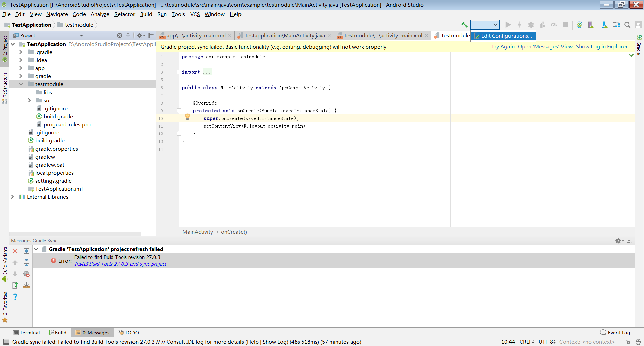Image resolution: width=644 pixels, height=346 pixels.
Task: Open the Build menu
Action: pos(146,14)
